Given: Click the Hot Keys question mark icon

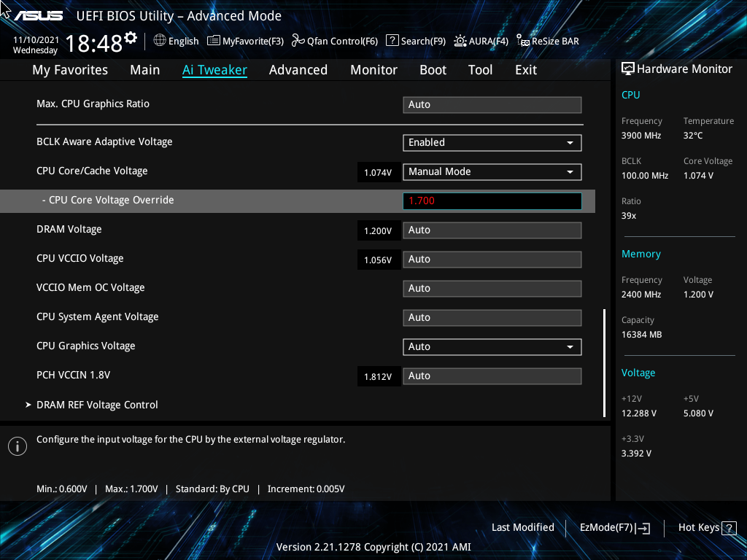Looking at the screenshot, I should [x=729, y=528].
